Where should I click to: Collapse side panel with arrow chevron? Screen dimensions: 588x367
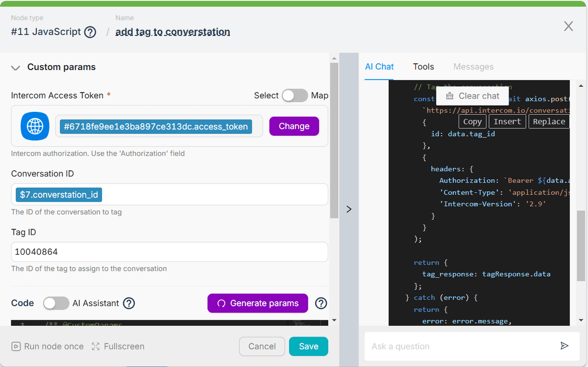349,209
